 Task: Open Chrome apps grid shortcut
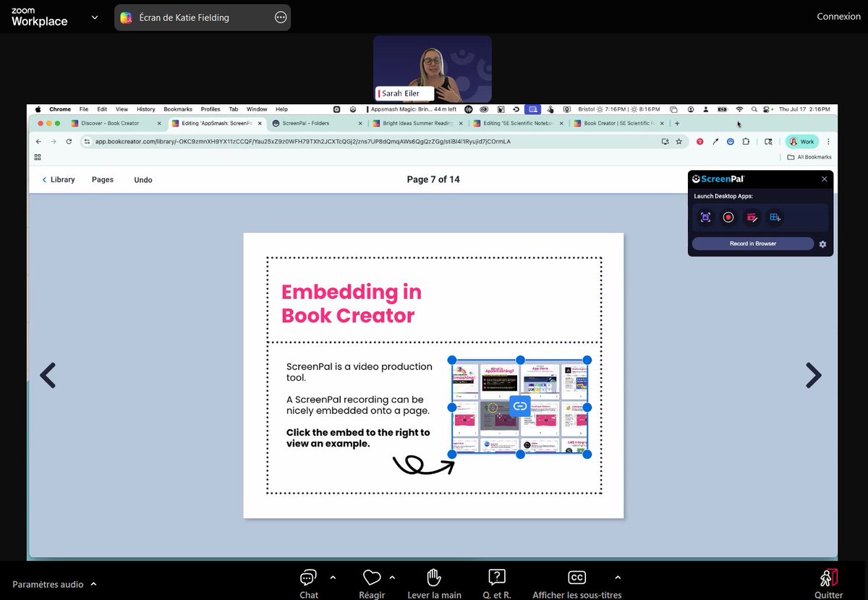pyautogui.click(x=38, y=156)
